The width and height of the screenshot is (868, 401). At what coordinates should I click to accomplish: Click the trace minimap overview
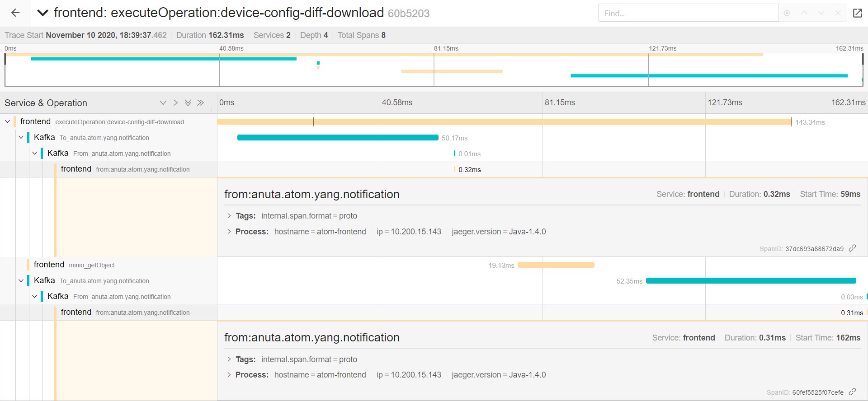434,70
